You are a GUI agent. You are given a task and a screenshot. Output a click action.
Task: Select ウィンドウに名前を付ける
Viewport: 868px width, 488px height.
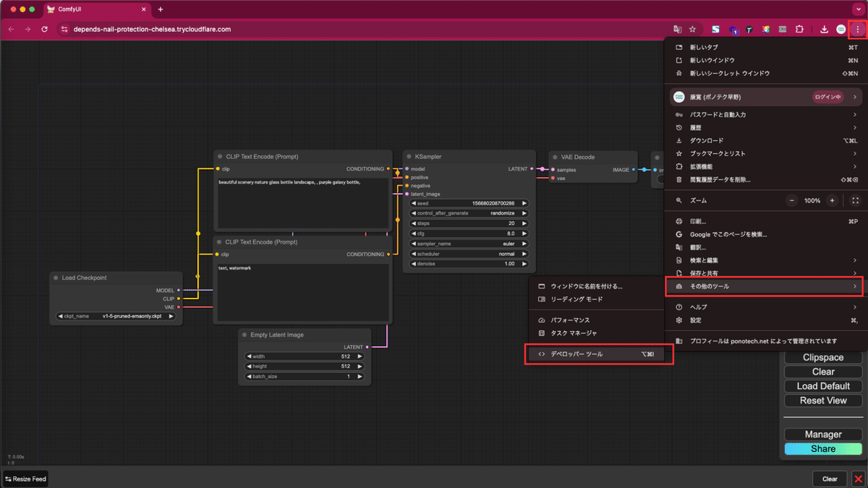point(597,286)
